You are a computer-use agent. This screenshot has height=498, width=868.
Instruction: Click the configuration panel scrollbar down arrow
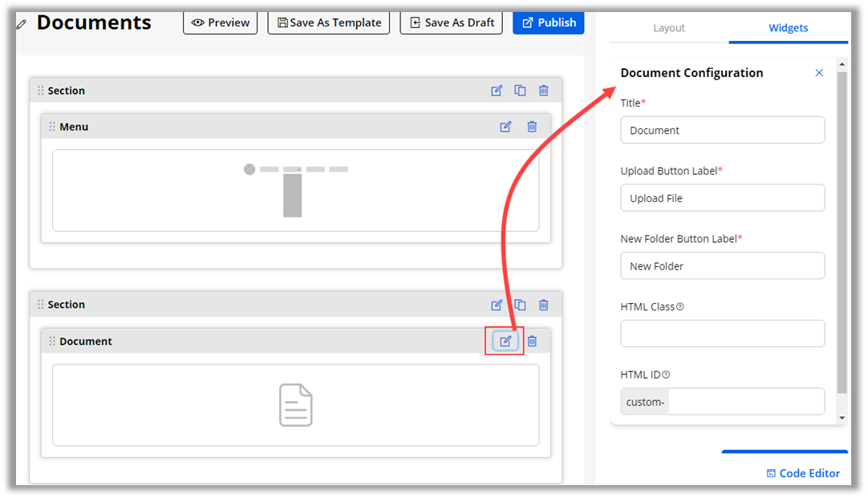pos(842,418)
